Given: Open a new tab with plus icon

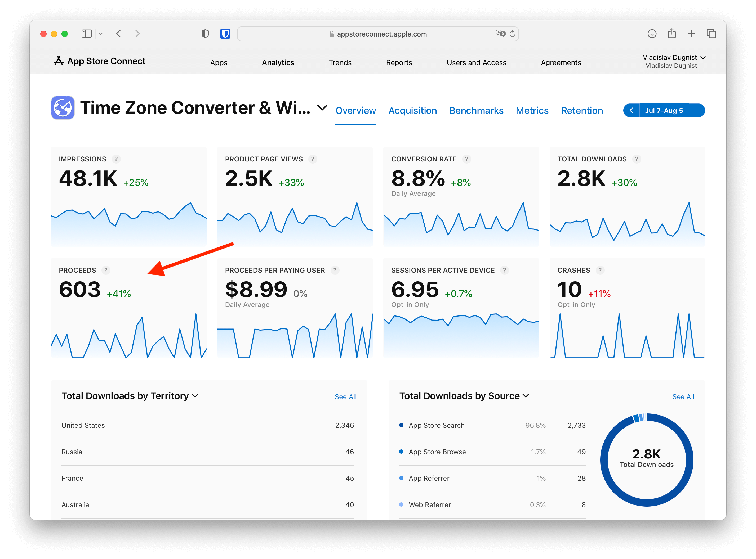Looking at the screenshot, I should coord(691,34).
